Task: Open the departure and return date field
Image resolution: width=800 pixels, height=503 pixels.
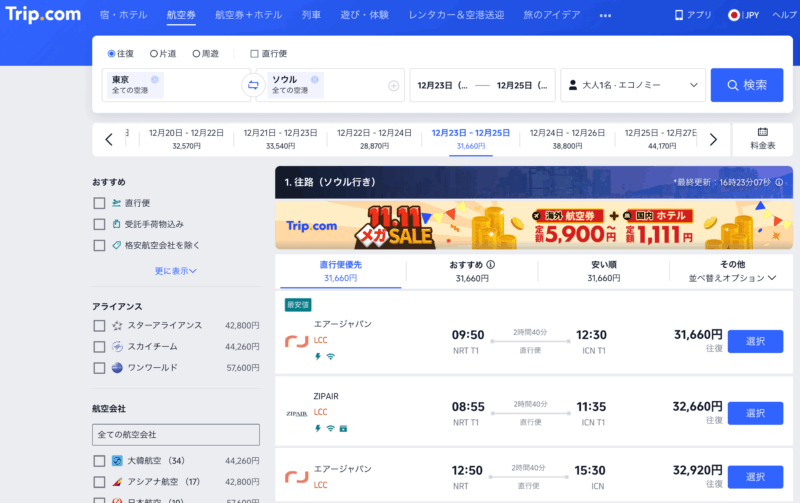Action: click(x=482, y=85)
